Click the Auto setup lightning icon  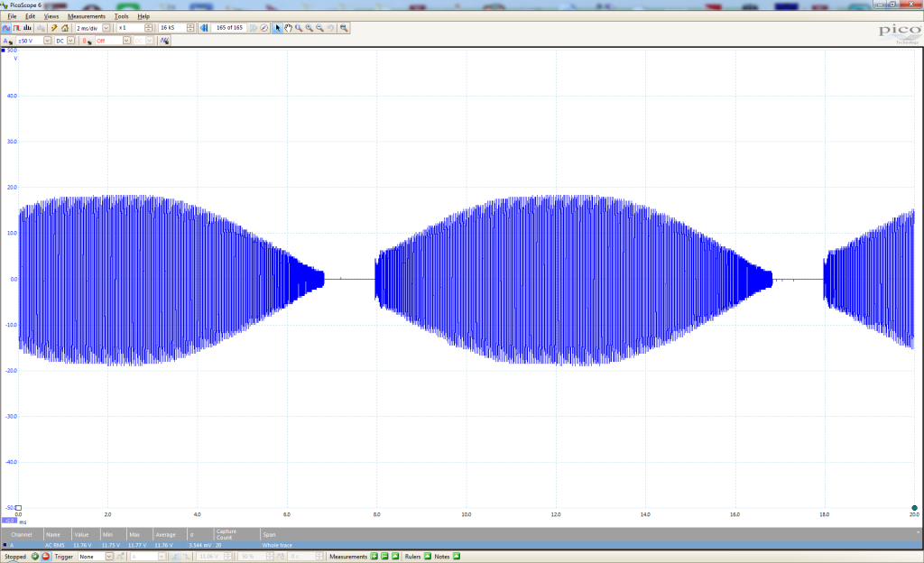coord(54,28)
